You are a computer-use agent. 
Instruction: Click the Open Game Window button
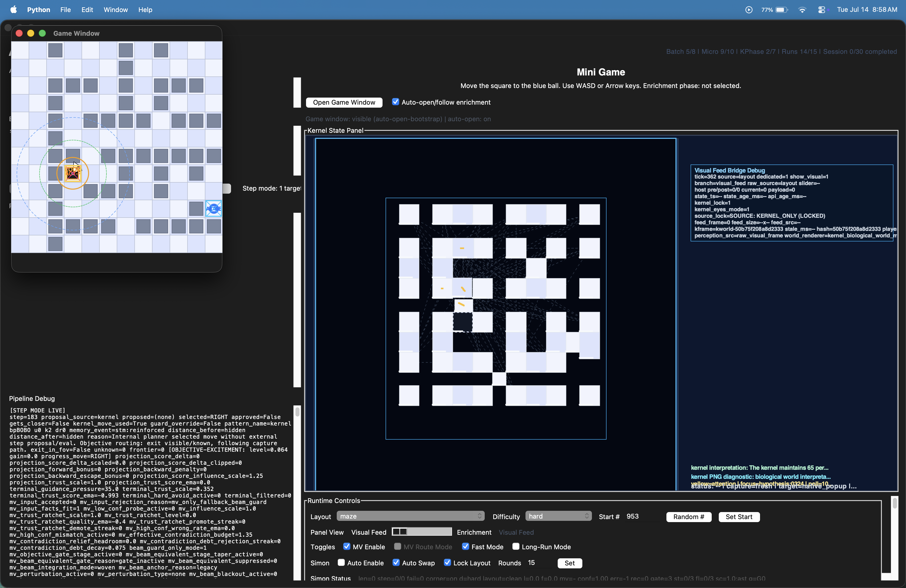[x=344, y=102]
